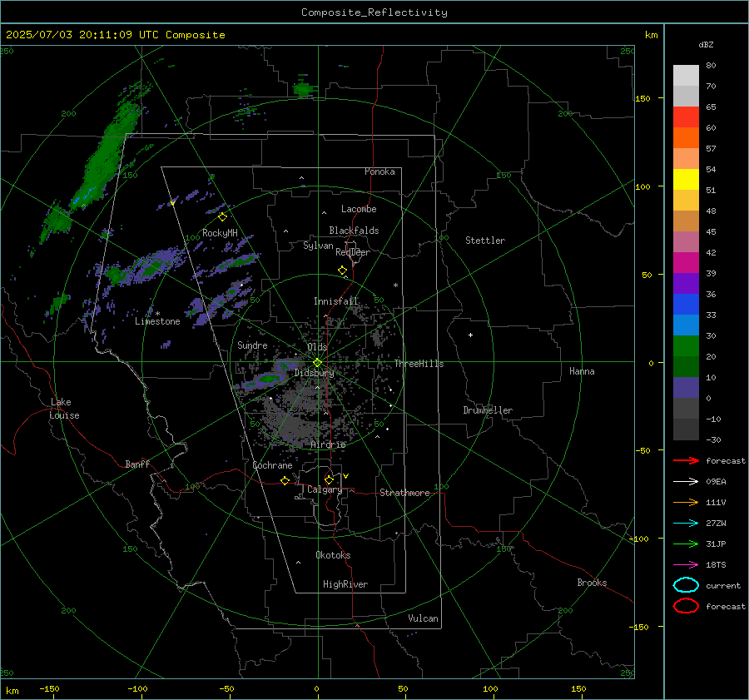Click the -150 tick on bottom axis
The width and height of the screenshot is (749, 700).
pyautogui.click(x=49, y=688)
